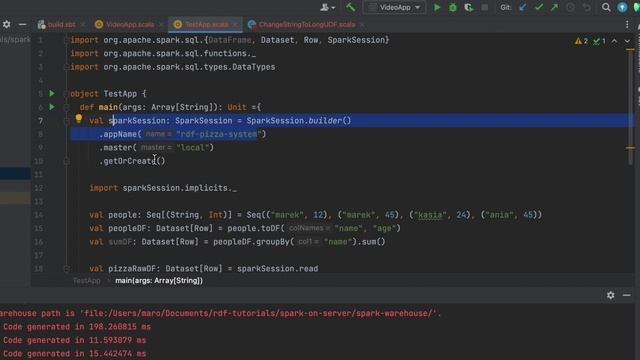Switch to VideoApp.scala tab

click(130, 24)
